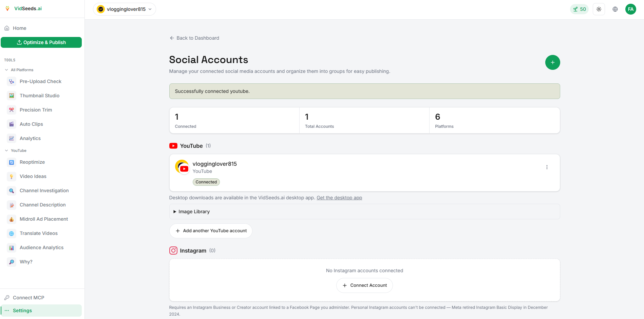The height and width of the screenshot is (319, 644).
Task: Open the Audience Analytics bar chart icon
Action: pos(12,247)
